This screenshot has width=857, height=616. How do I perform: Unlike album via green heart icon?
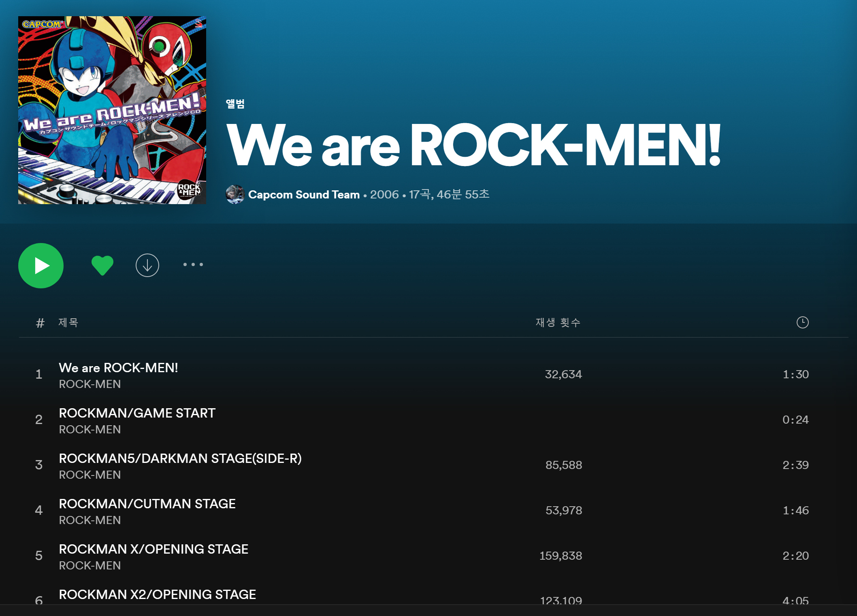coord(102,266)
